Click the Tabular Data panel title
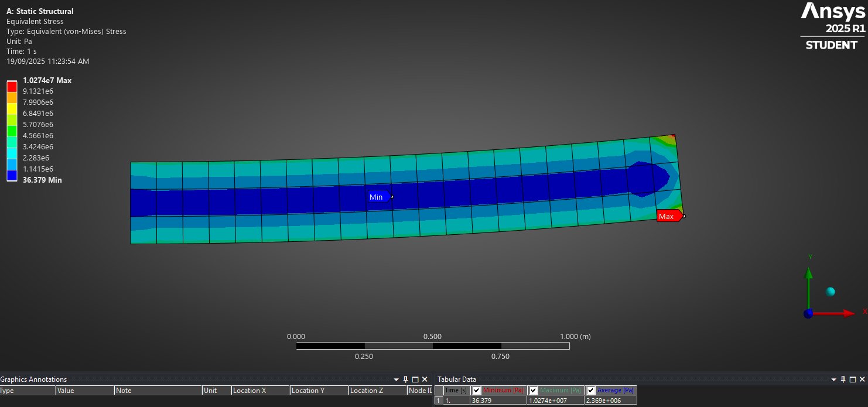This screenshot has height=407, width=868. [457, 379]
